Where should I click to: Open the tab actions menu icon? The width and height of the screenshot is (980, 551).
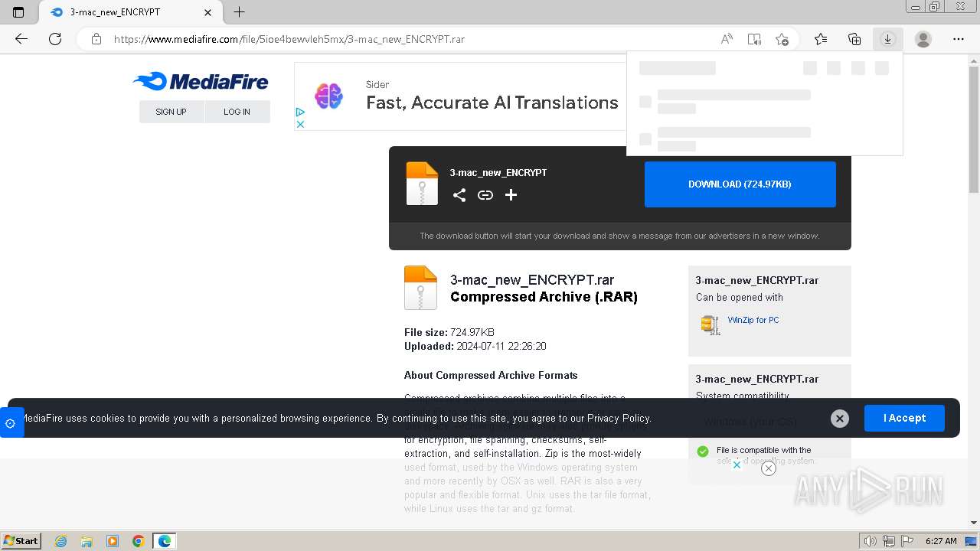(x=18, y=12)
